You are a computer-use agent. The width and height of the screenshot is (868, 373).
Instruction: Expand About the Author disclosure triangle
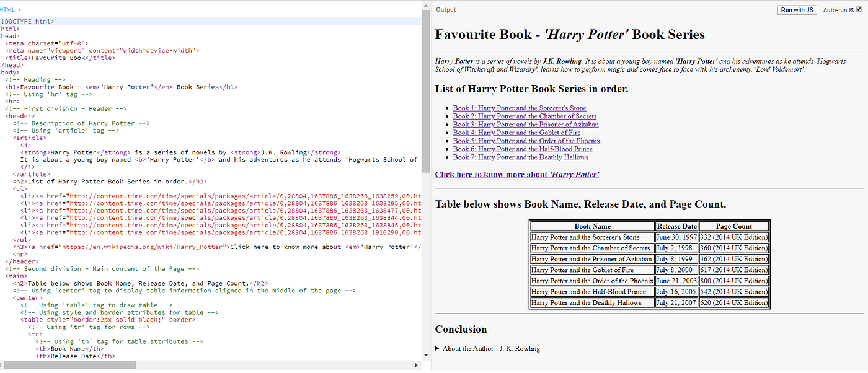[x=438, y=348]
